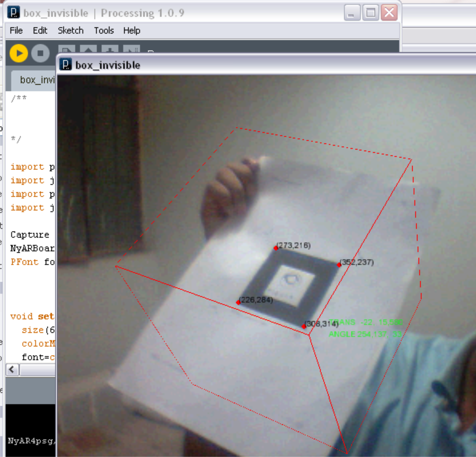Open the Sketch menu

70,31
